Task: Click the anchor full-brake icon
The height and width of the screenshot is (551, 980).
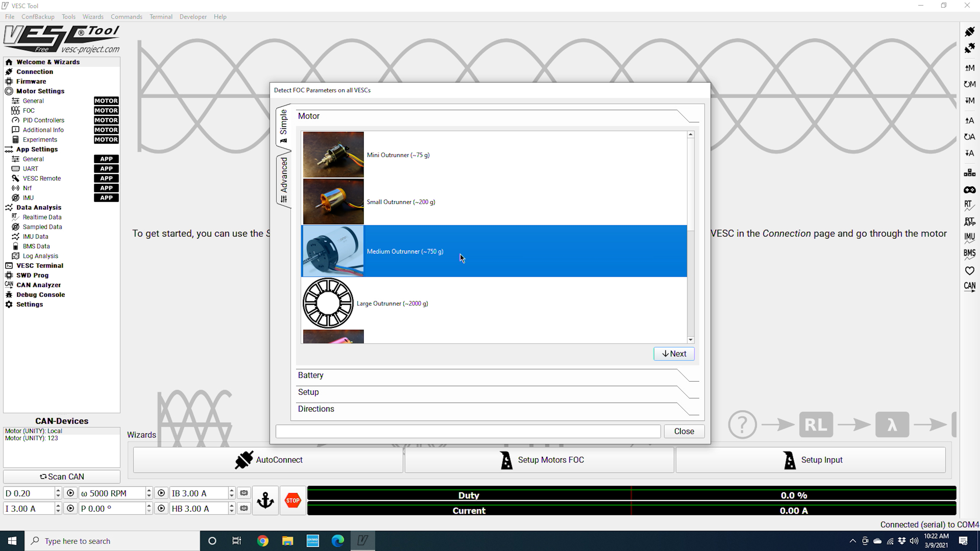Action: (x=265, y=500)
